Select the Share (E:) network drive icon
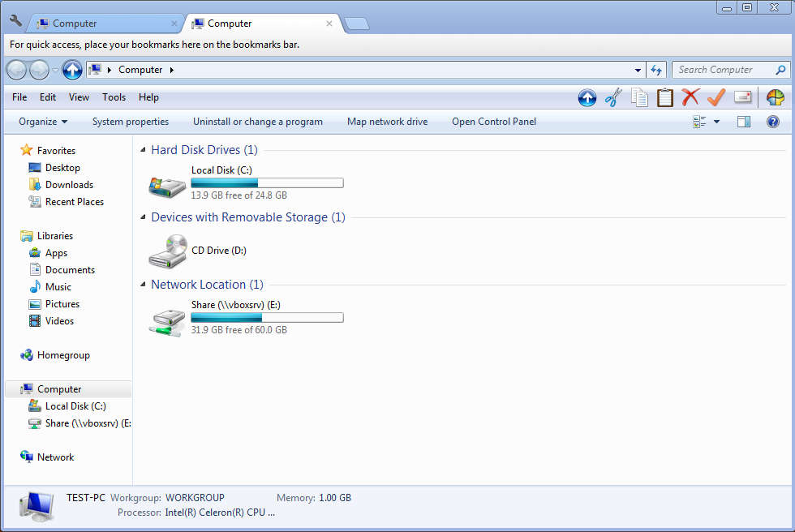Viewport: 795px width, 532px height. point(167,322)
